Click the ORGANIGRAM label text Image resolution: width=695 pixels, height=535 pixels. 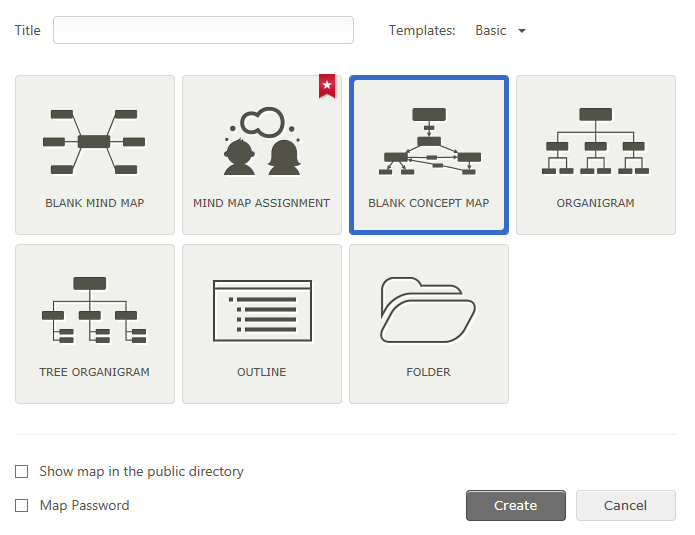[x=595, y=203]
